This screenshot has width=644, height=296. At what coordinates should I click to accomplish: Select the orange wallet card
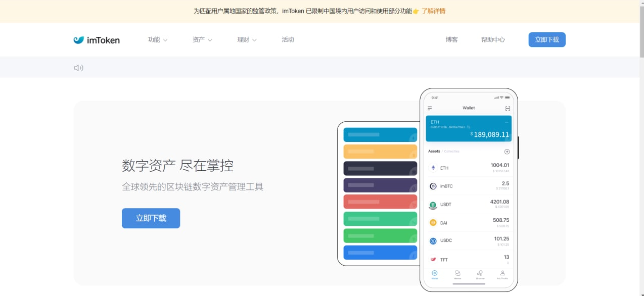click(x=380, y=152)
